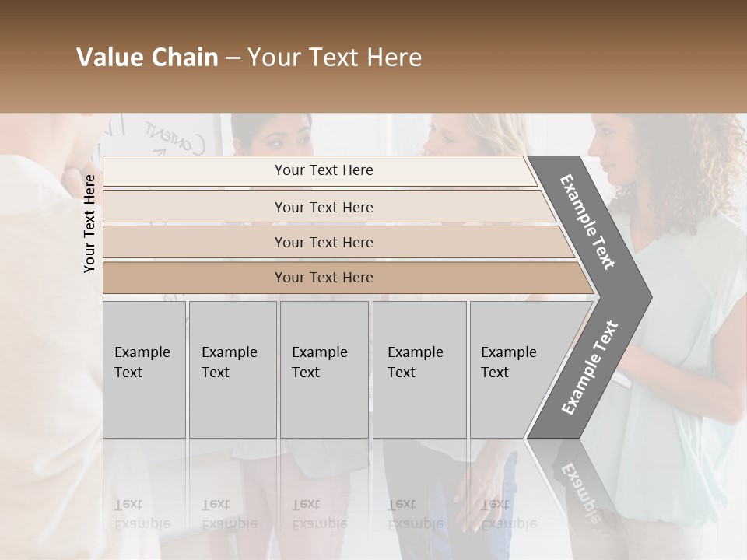Click the lower chevron 'Example Text' label
The height and width of the screenshot is (560, 747).
[590, 367]
